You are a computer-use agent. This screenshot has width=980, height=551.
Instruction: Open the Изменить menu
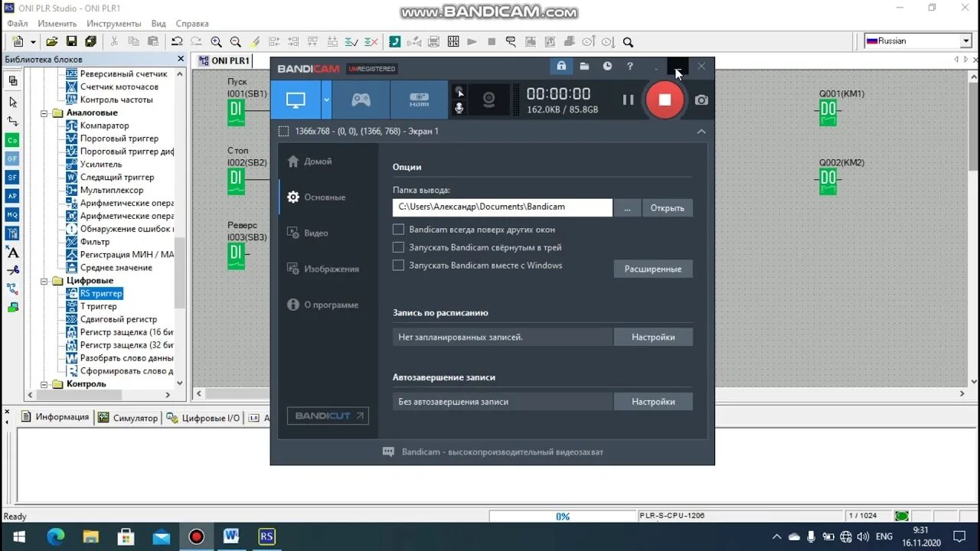click(57, 24)
